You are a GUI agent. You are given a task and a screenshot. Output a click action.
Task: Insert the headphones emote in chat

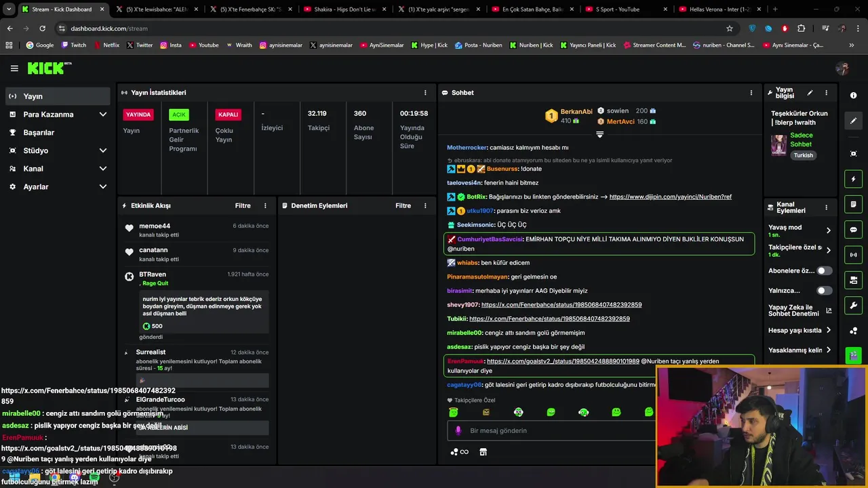point(583,412)
